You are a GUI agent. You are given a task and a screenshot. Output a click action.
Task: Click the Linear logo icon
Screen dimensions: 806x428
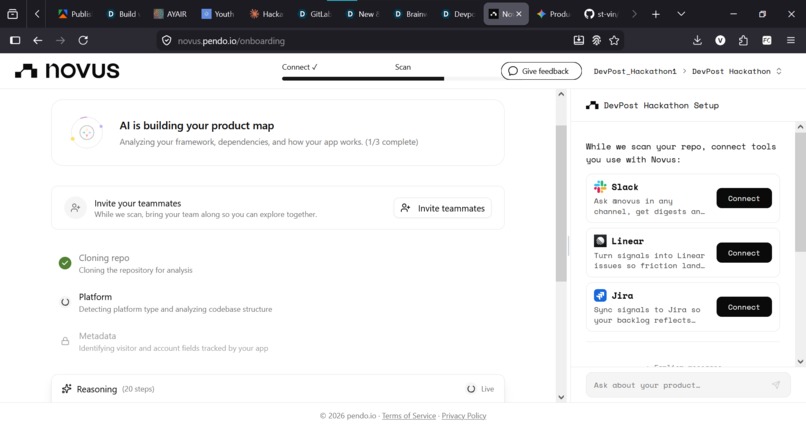click(x=600, y=240)
